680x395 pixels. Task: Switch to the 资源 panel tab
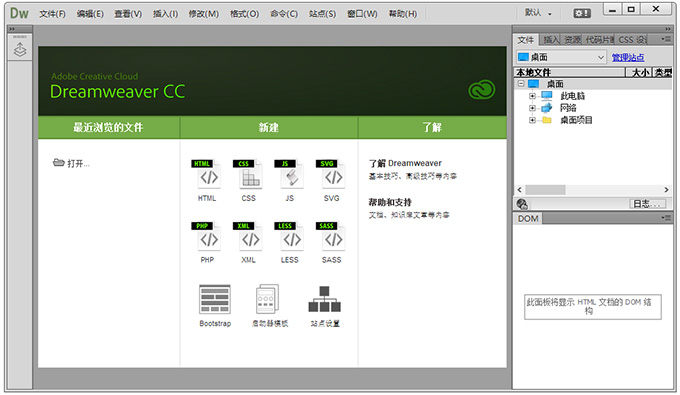572,40
